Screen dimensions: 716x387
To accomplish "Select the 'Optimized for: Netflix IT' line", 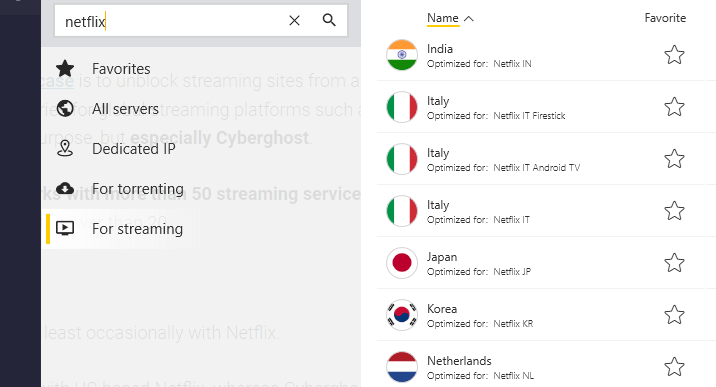I will [x=478, y=220].
